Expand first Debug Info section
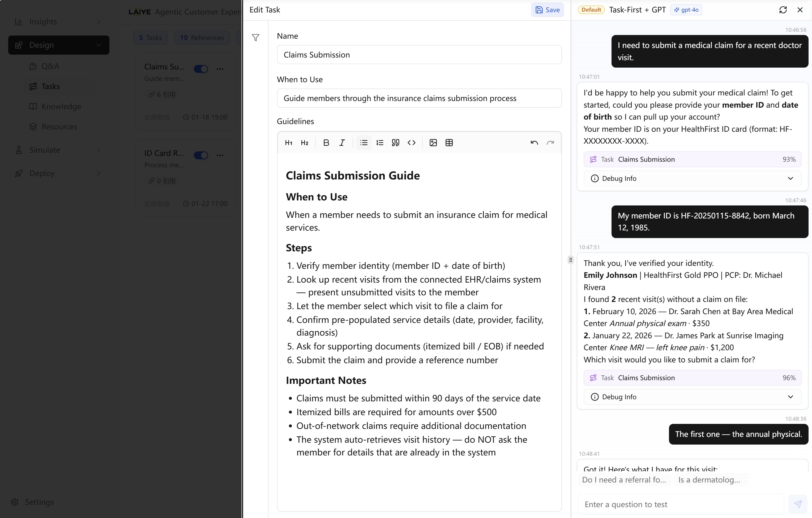The height and width of the screenshot is (518, 812). tap(692, 178)
